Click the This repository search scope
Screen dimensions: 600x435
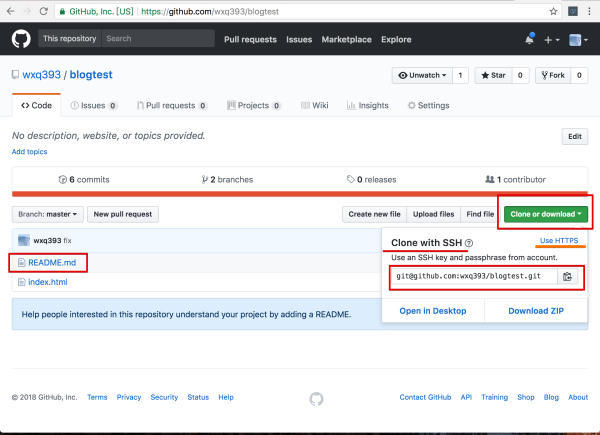(70, 39)
